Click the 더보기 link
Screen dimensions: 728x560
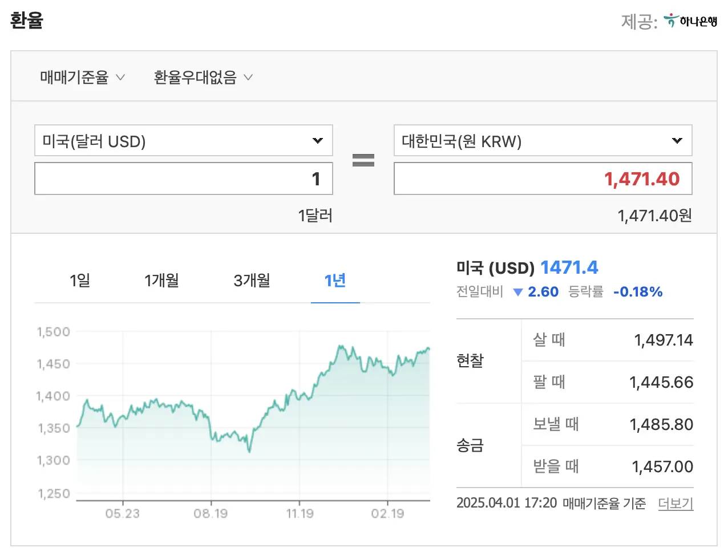click(x=676, y=502)
